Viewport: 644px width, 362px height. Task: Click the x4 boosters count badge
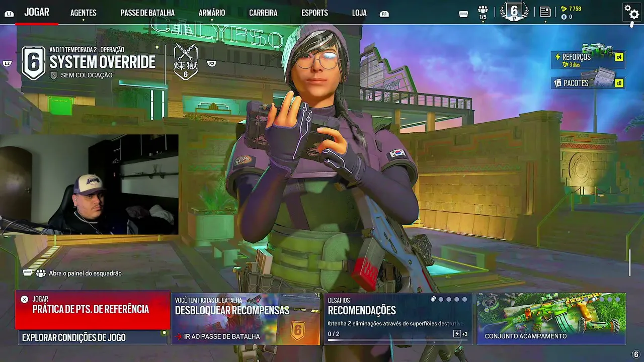pyautogui.click(x=619, y=57)
